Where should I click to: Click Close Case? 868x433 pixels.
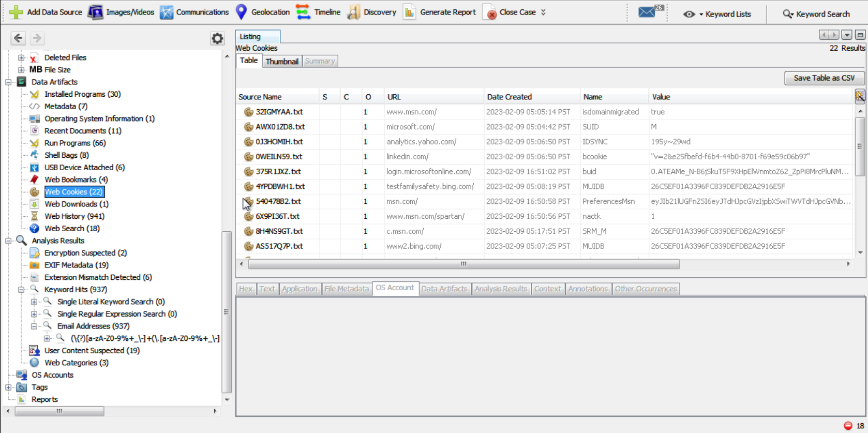pos(510,12)
